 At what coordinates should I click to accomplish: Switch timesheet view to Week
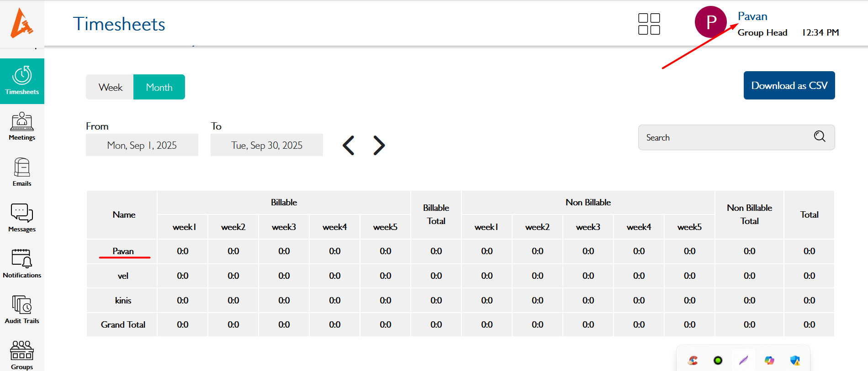click(110, 87)
